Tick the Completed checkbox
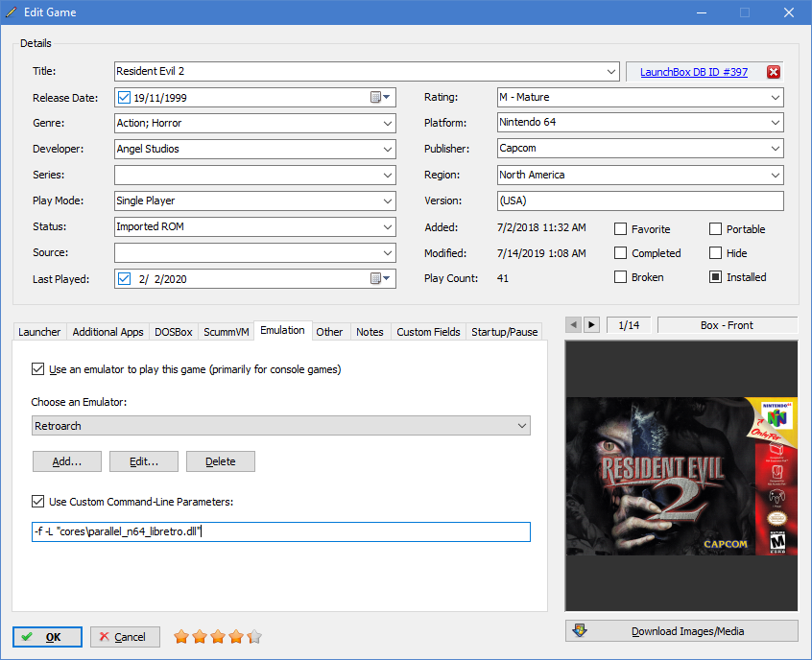The height and width of the screenshot is (660, 812). (620, 252)
